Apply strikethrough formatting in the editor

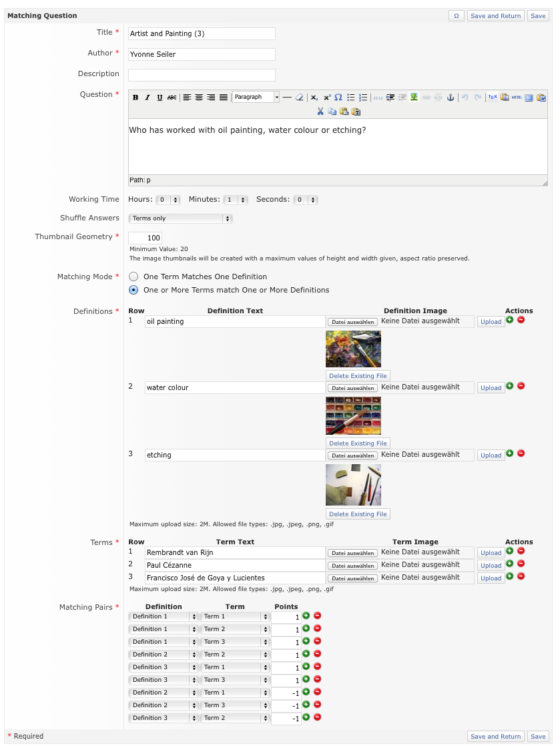coord(172,98)
